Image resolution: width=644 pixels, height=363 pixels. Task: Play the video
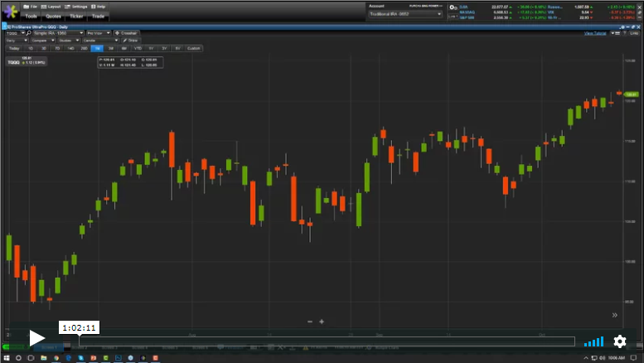point(37,338)
